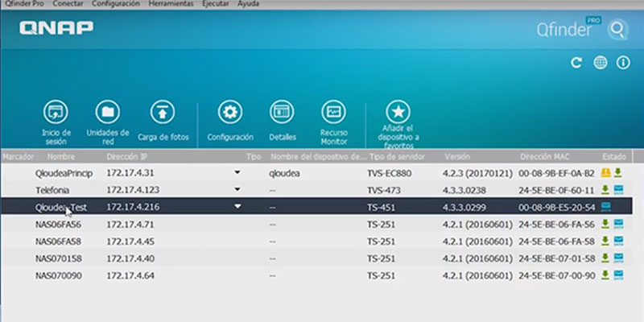Open the language globe icon

(x=600, y=63)
